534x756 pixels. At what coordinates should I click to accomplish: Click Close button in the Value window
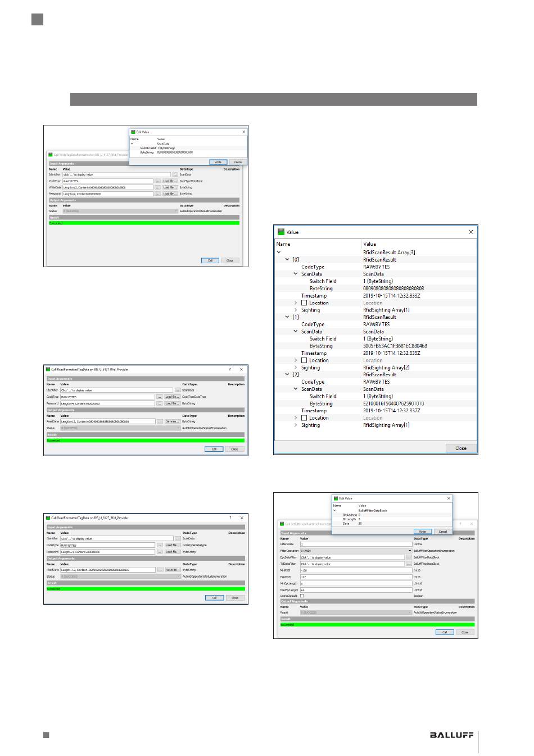(x=461, y=448)
